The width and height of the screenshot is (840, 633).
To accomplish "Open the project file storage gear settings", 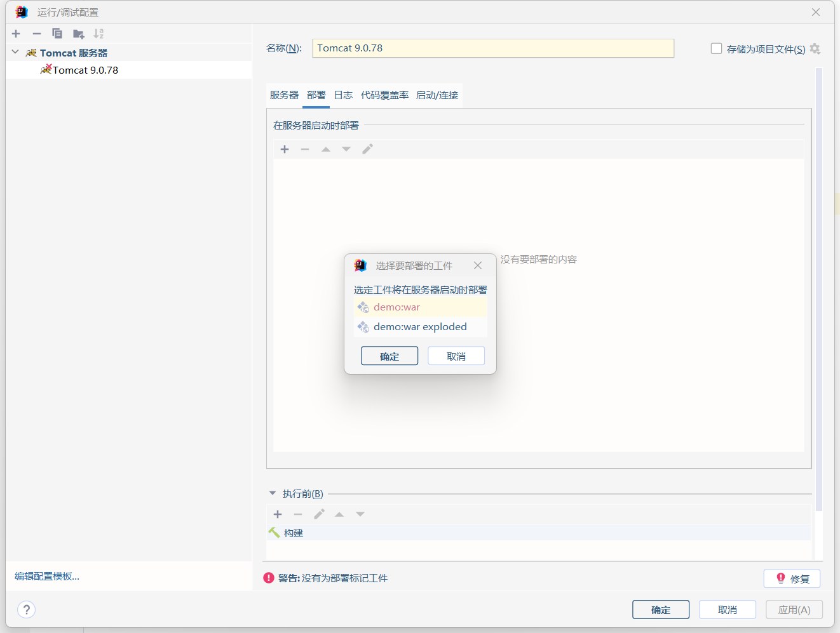I will (815, 49).
